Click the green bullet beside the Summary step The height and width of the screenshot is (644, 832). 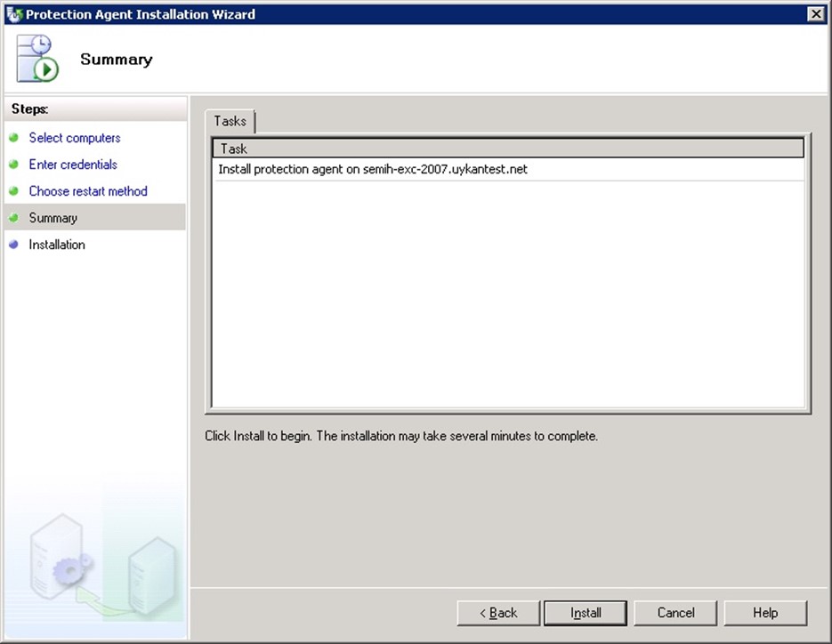(13, 218)
